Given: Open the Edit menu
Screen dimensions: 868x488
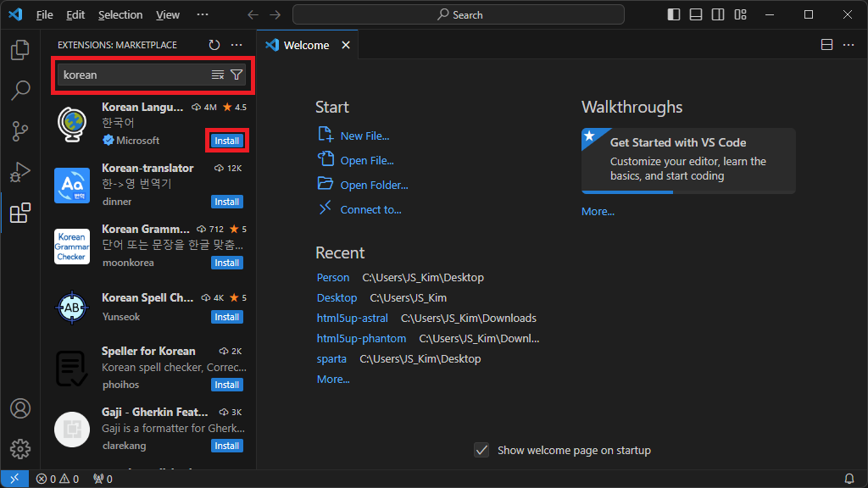Looking at the screenshot, I should click(x=75, y=15).
